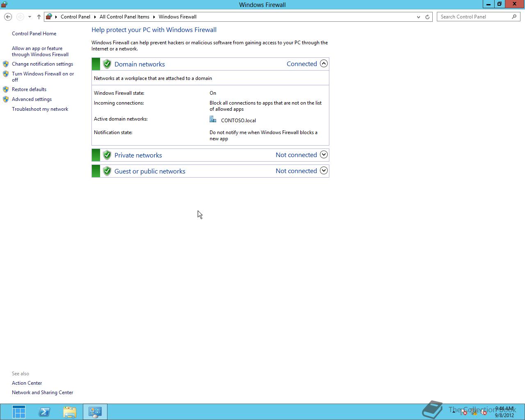Click the Domain networks green shield icon

(107, 64)
